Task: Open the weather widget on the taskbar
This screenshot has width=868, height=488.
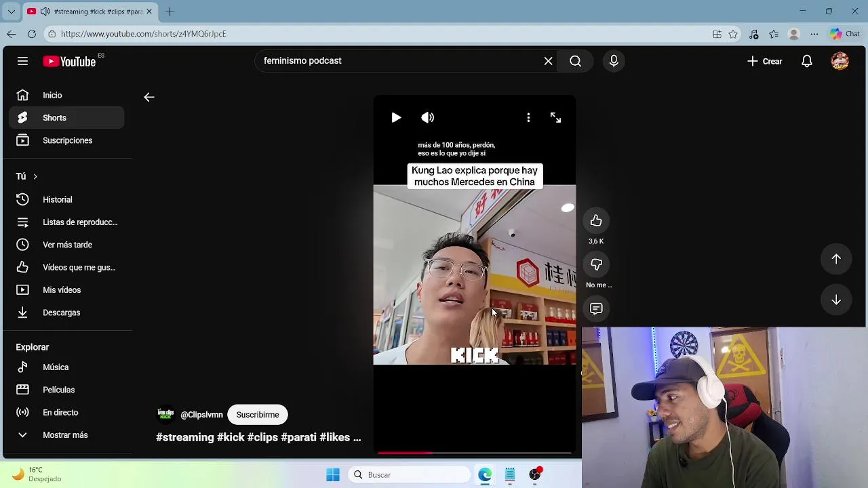Action: pyautogui.click(x=38, y=474)
